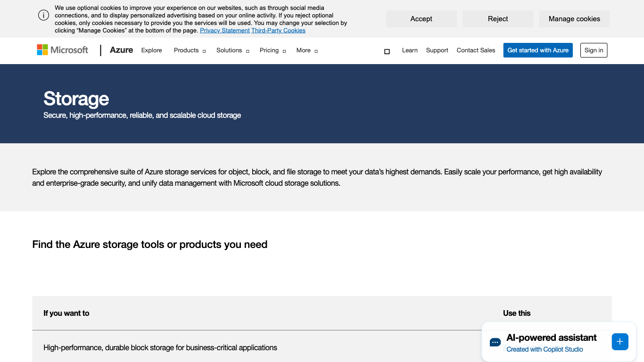This screenshot has width=644, height=362.
Task: Click the AI assistant chat bubble icon
Action: click(x=495, y=342)
